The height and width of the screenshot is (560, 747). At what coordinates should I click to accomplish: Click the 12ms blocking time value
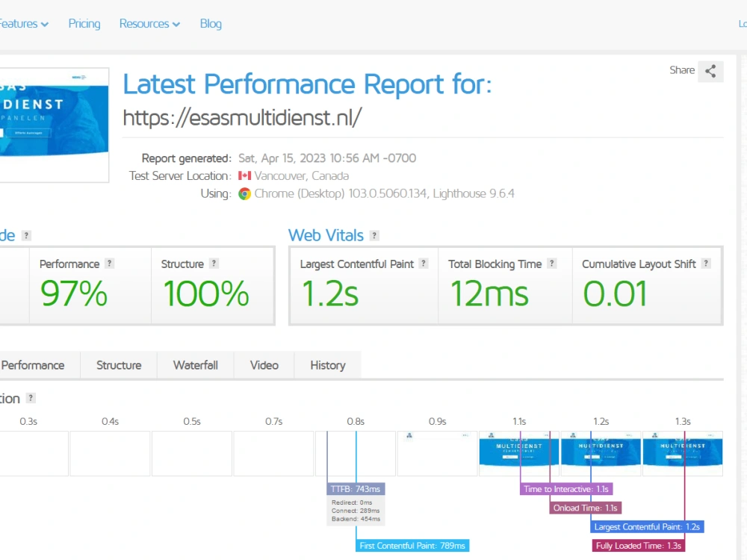point(489,293)
